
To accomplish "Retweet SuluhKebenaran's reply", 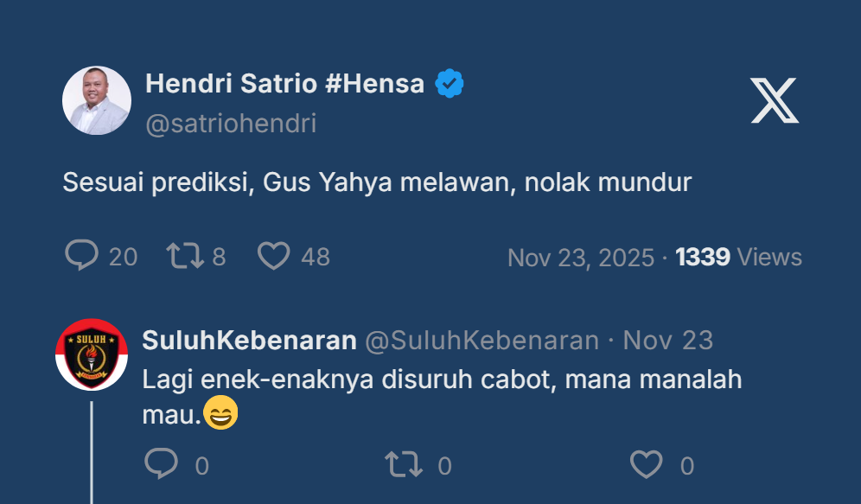I will 403,465.
